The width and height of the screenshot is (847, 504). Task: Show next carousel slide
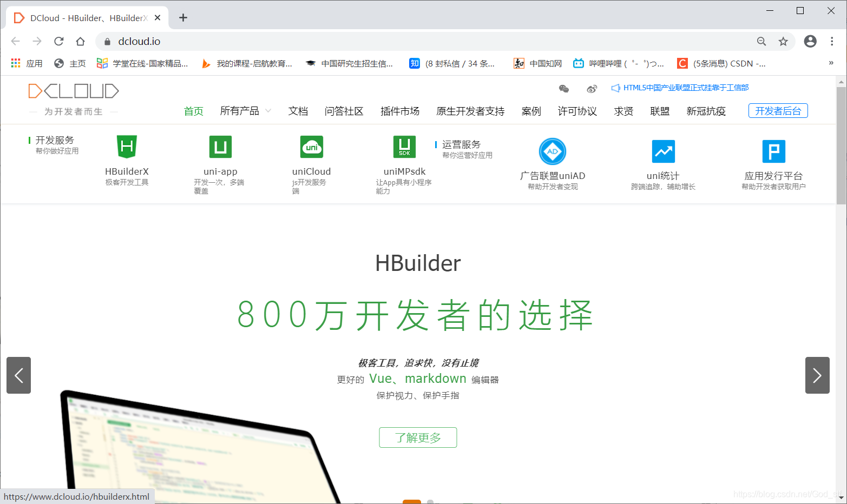817,375
